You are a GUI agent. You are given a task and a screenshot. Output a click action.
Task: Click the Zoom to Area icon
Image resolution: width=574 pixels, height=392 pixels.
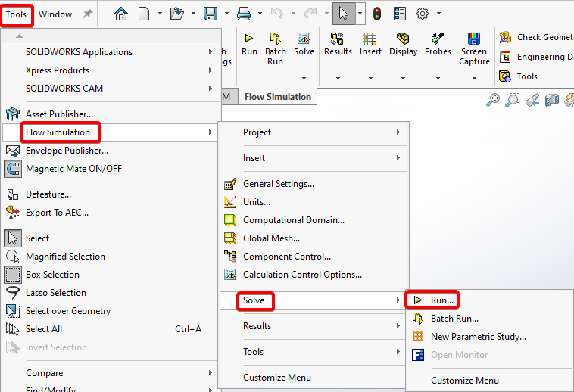click(512, 99)
